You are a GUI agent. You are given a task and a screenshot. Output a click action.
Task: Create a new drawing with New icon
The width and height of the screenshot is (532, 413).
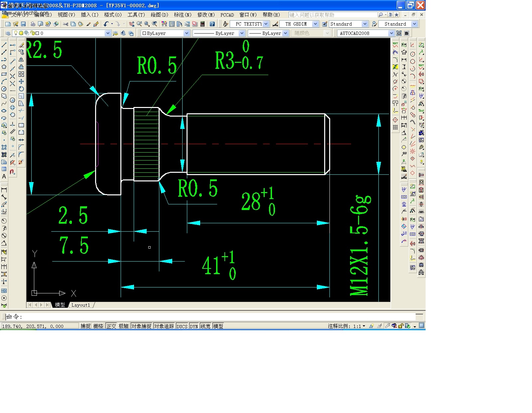click(x=8, y=24)
